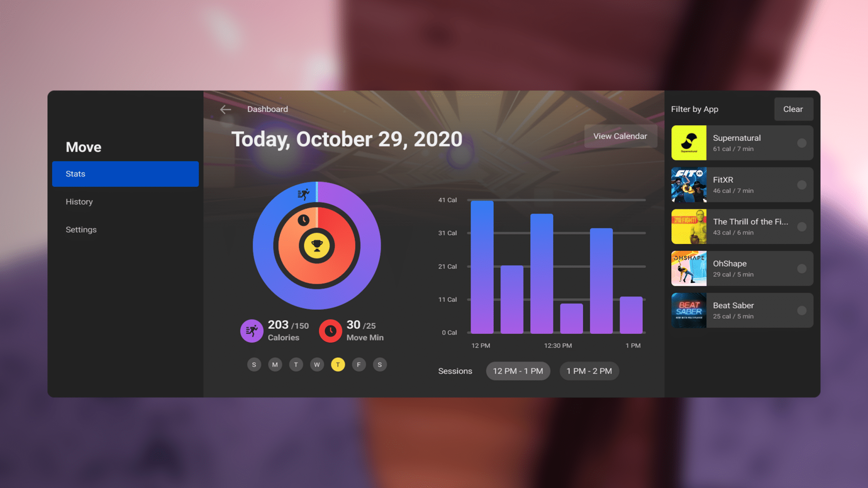Select the Thursday day button
Screen dimensions: 868x488
[337, 364]
